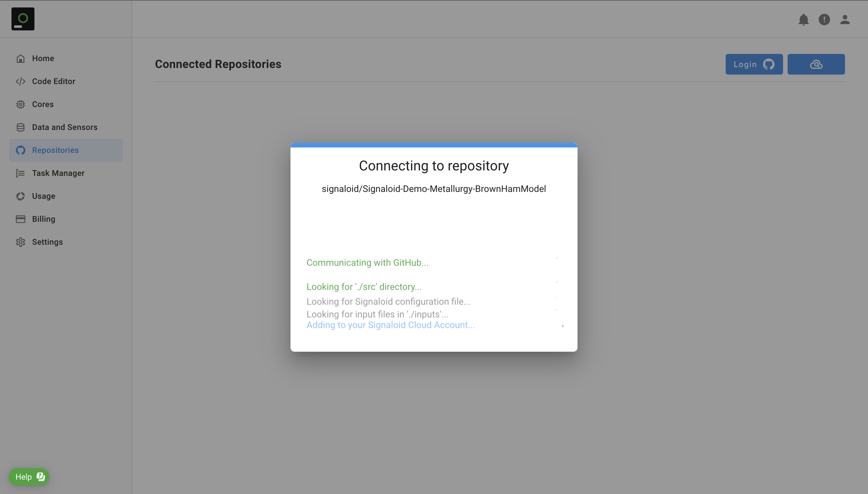Navigate to Billing section
Image resolution: width=868 pixels, height=494 pixels.
(43, 219)
